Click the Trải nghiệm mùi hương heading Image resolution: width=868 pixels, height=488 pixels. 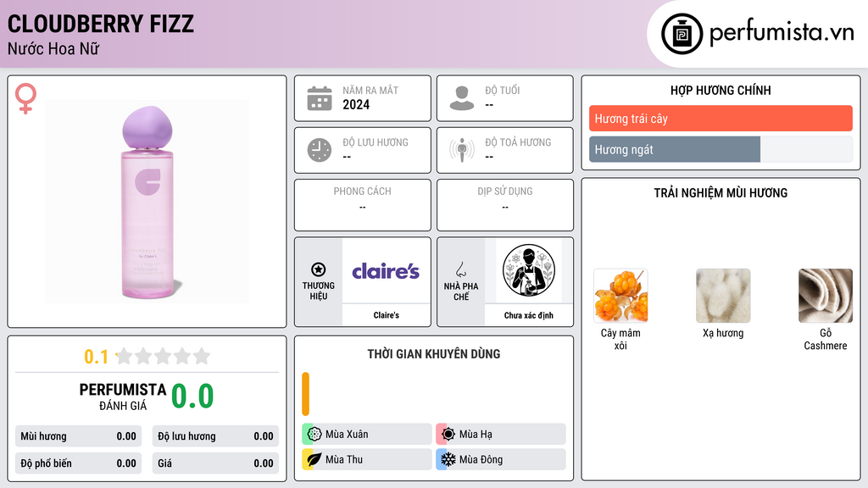tap(721, 193)
